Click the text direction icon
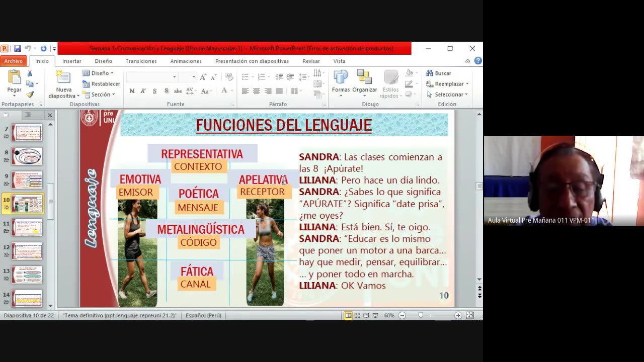This screenshot has width=644, height=362. click(318, 73)
